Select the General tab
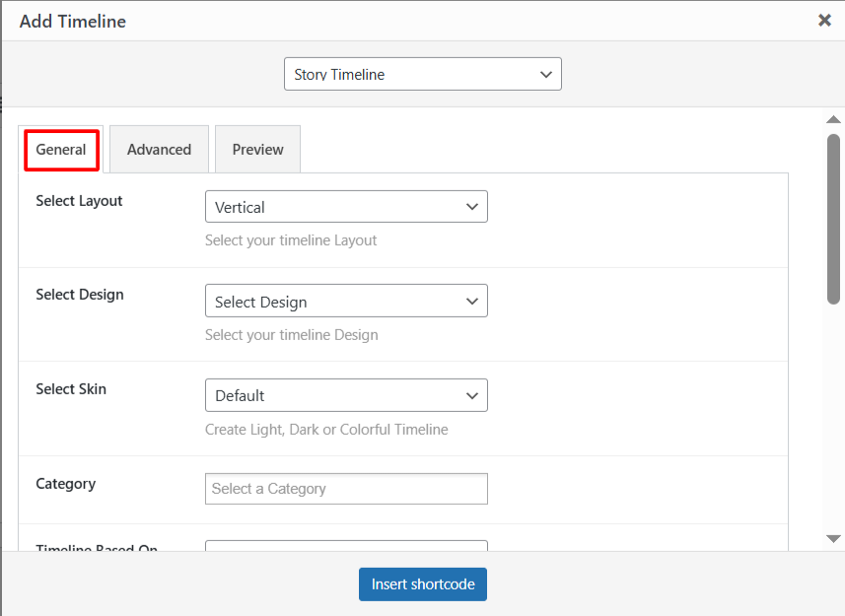This screenshot has width=845, height=616. [60, 149]
